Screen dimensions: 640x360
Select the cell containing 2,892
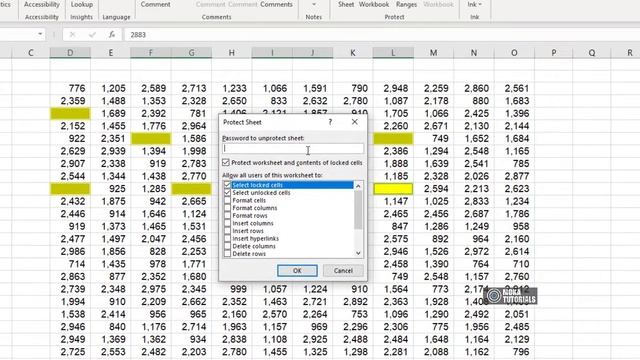(x=353, y=302)
